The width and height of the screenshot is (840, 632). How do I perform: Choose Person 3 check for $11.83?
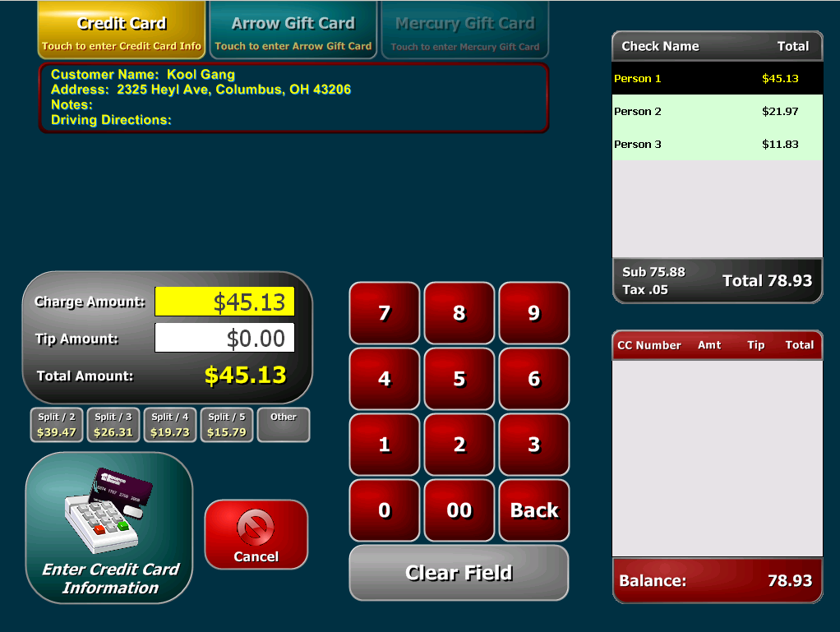[717, 145]
